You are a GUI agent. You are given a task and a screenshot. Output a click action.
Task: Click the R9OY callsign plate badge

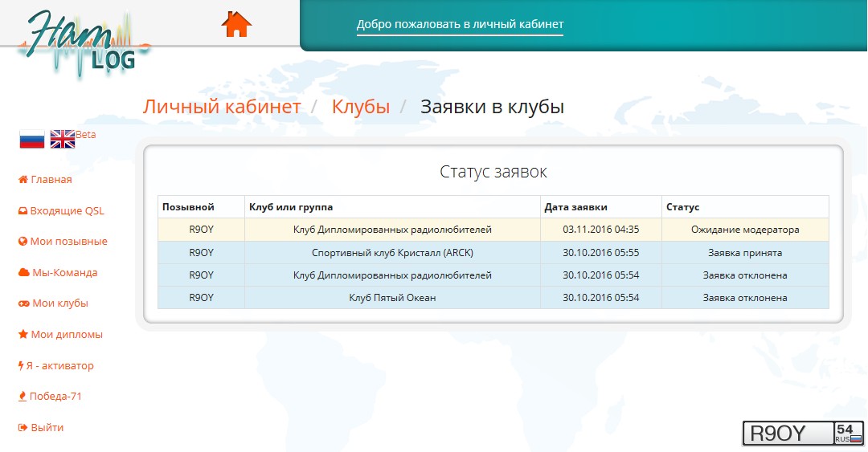pyautogui.click(x=802, y=433)
